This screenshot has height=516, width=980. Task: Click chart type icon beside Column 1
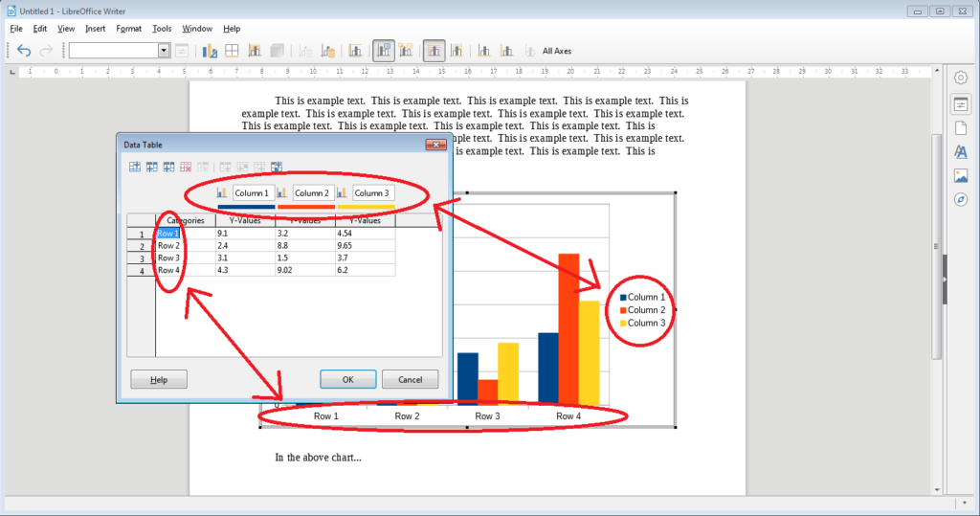(x=222, y=192)
